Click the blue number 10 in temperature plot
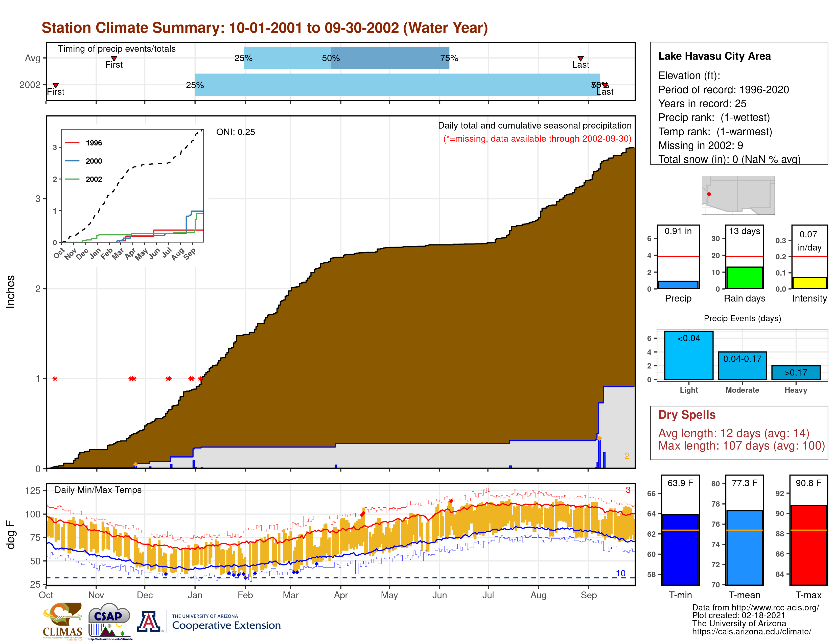834x644 pixels. [620, 574]
